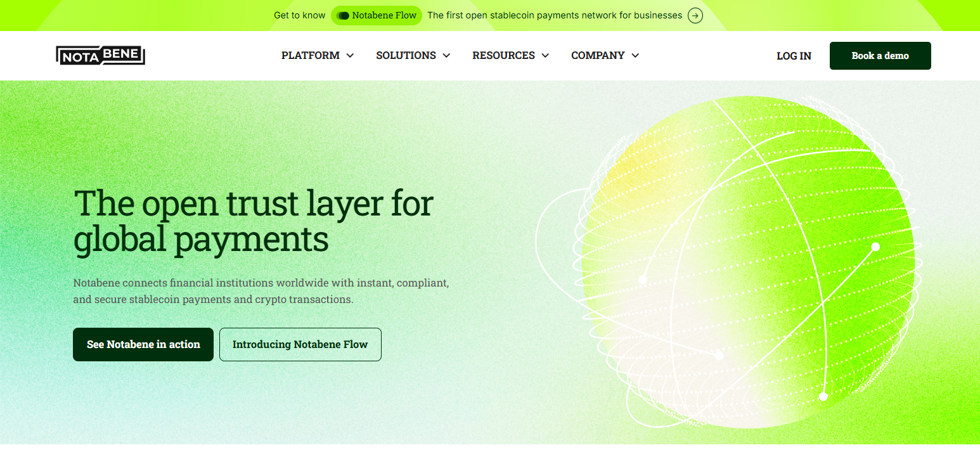
Task: Open the Platform menu
Action: (318, 56)
